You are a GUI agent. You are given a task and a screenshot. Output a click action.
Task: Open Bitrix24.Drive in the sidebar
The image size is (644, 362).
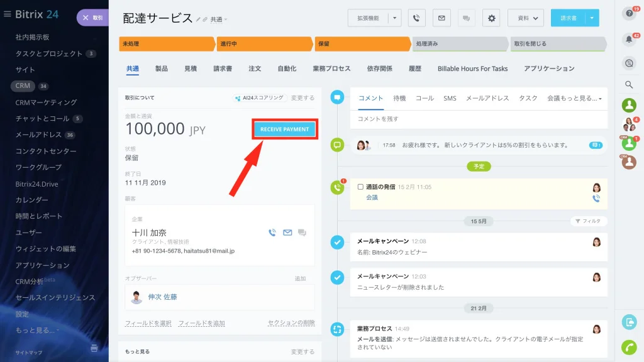36,184
